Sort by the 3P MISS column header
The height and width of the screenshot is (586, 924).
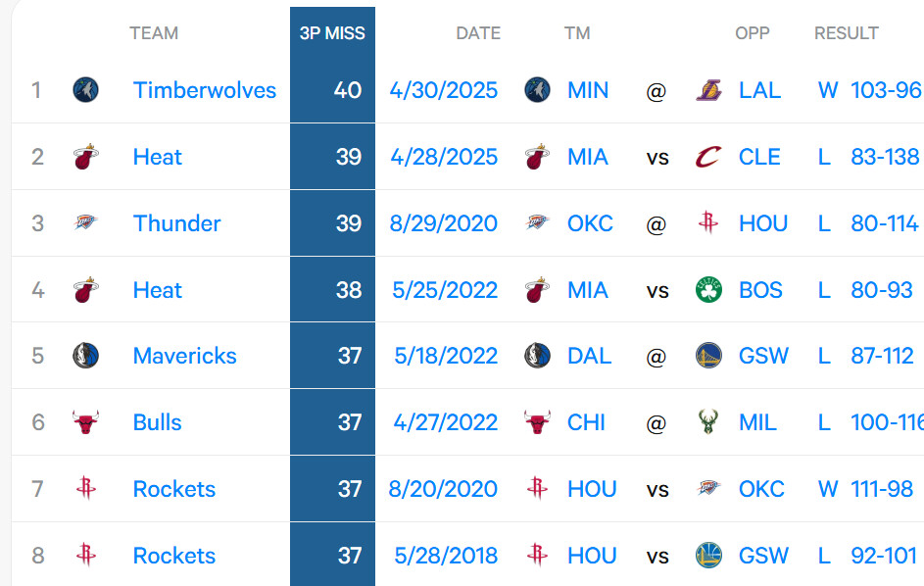tap(332, 33)
